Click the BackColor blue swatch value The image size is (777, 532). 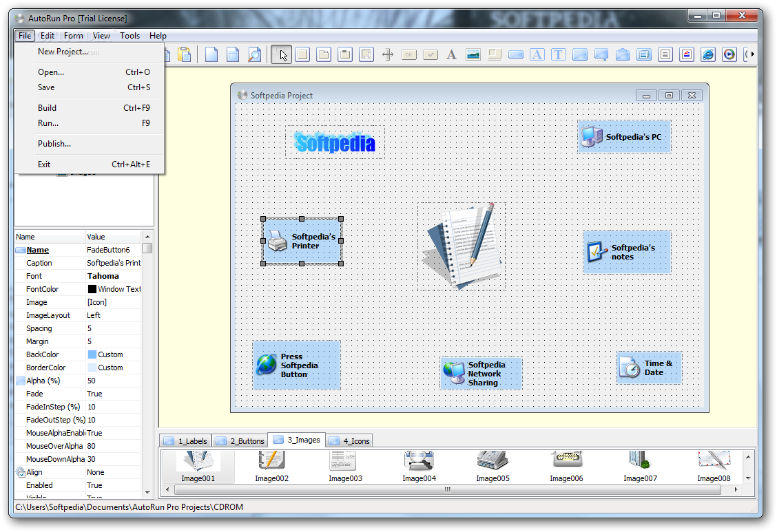[x=92, y=354]
